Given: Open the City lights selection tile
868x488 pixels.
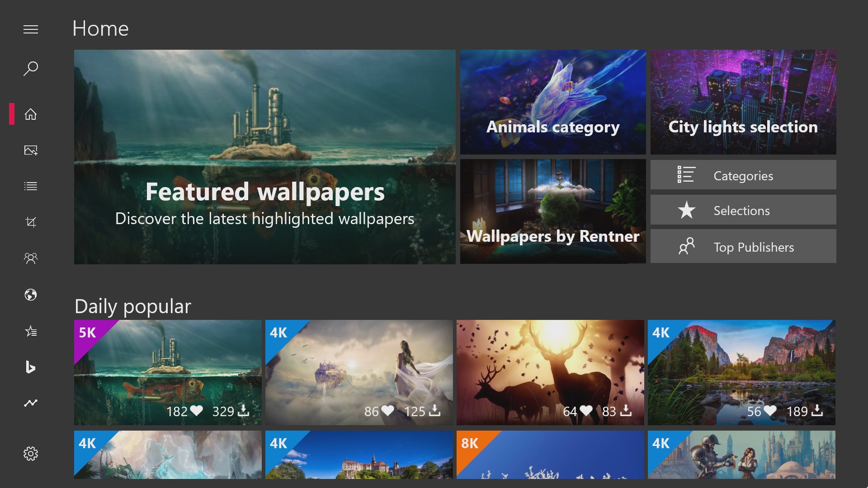Looking at the screenshot, I should click(743, 102).
